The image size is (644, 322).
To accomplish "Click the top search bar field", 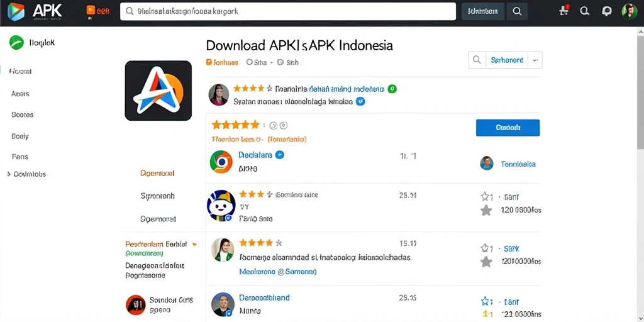I will (x=288, y=11).
